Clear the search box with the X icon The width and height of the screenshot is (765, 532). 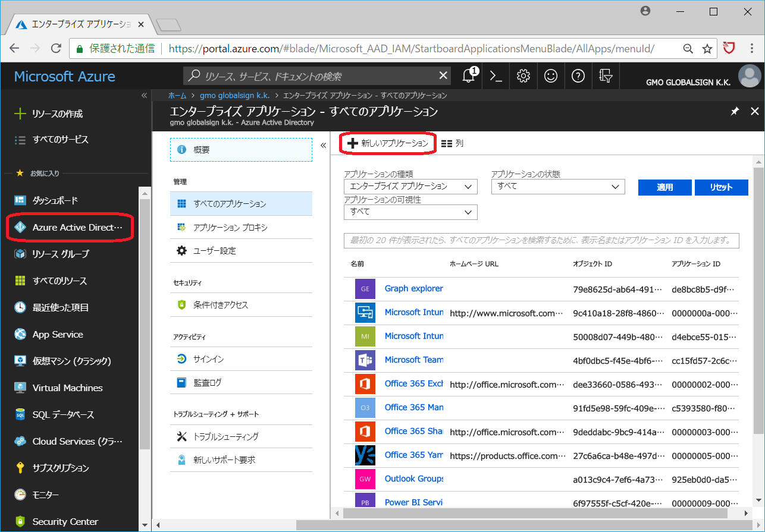(x=443, y=75)
